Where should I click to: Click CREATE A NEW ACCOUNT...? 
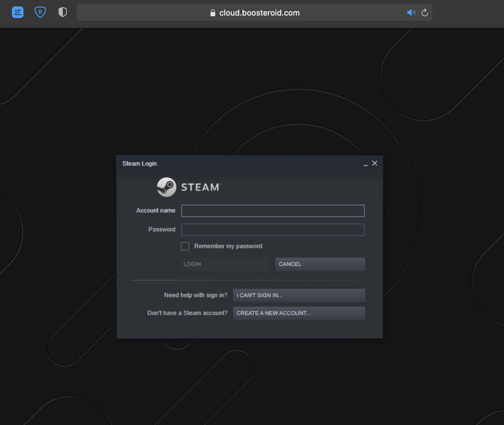(299, 313)
